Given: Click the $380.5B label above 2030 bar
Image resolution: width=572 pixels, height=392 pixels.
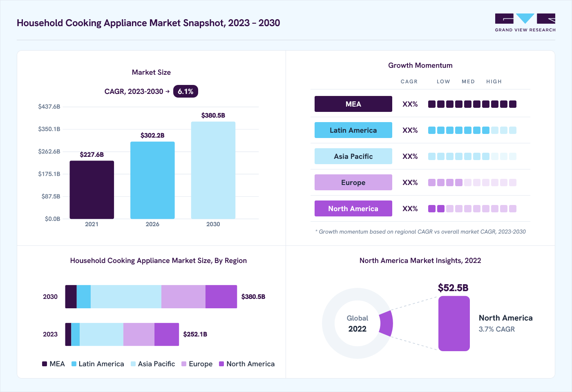Looking at the screenshot, I should 213,116.
